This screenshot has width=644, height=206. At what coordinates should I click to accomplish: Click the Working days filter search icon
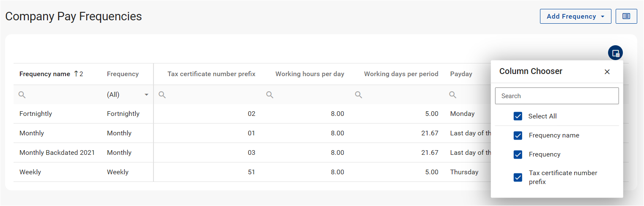click(359, 95)
